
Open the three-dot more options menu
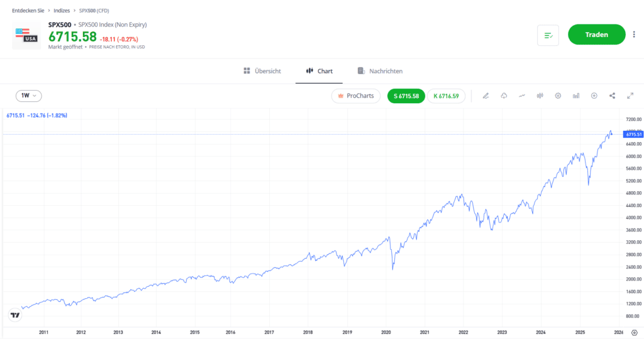634,35
